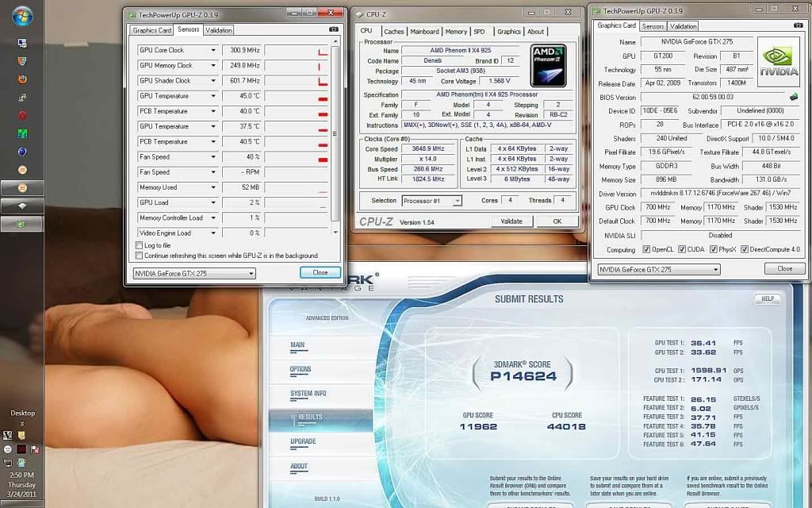Open Options in 3DMark Vantage menu
This screenshot has width=812, height=508.
click(301, 369)
